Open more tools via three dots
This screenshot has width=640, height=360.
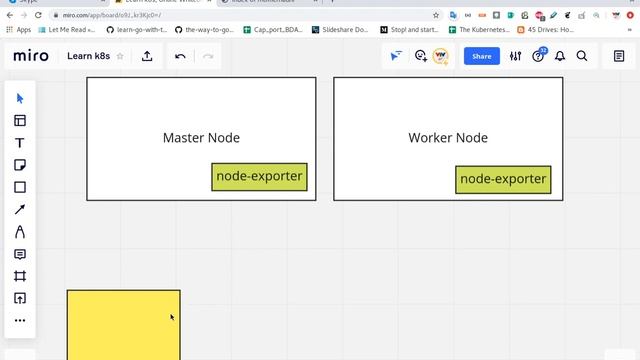20,320
